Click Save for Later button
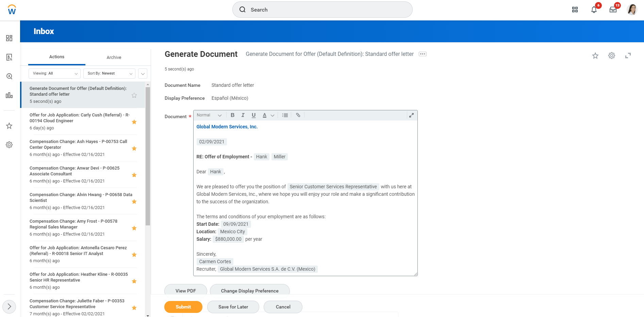The height and width of the screenshot is (317, 644). click(233, 307)
